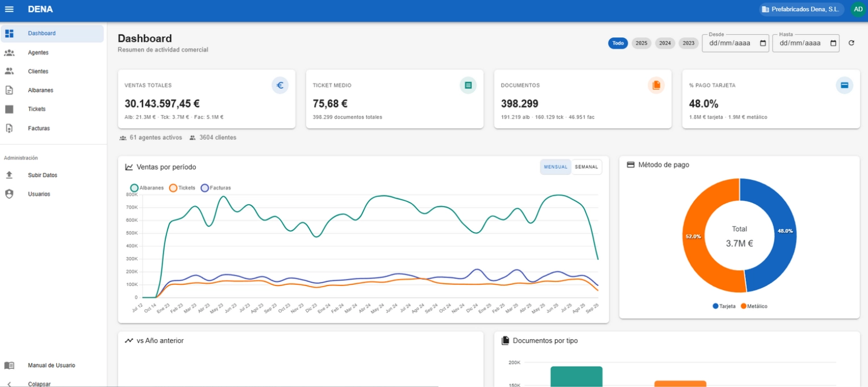This screenshot has width=868, height=387.
Task: Open the Albaranes page
Action: [x=52, y=90]
